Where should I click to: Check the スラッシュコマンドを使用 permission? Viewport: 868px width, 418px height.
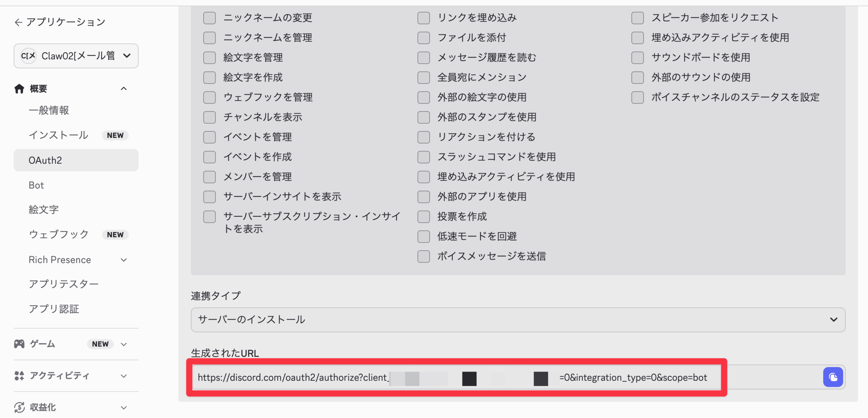point(423,157)
